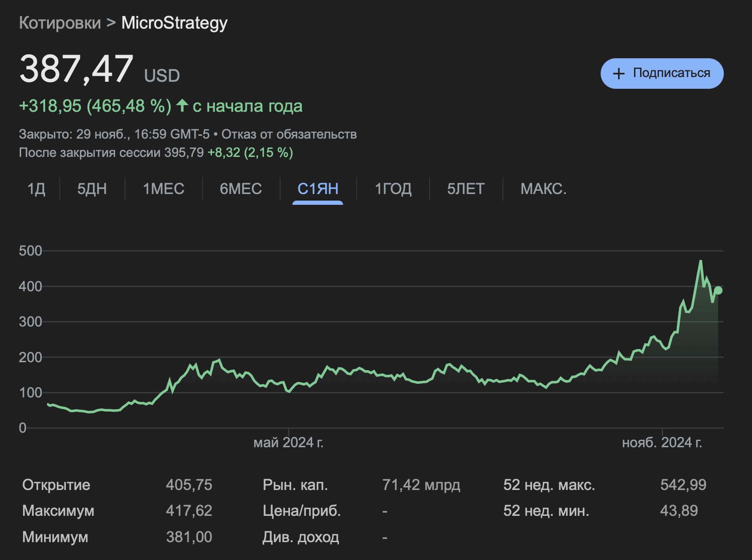The width and height of the screenshot is (752, 560).
Task: Click the Минимум label
Action: [x=55, y=537]
